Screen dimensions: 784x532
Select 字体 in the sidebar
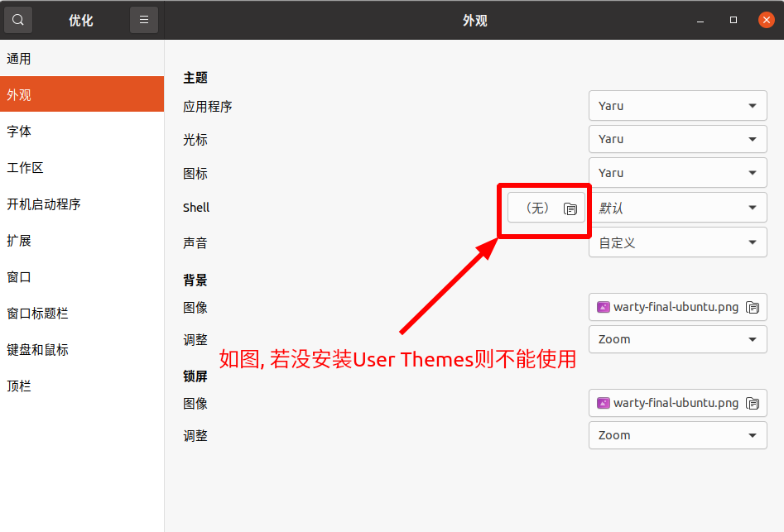click(x=82, y=131)
